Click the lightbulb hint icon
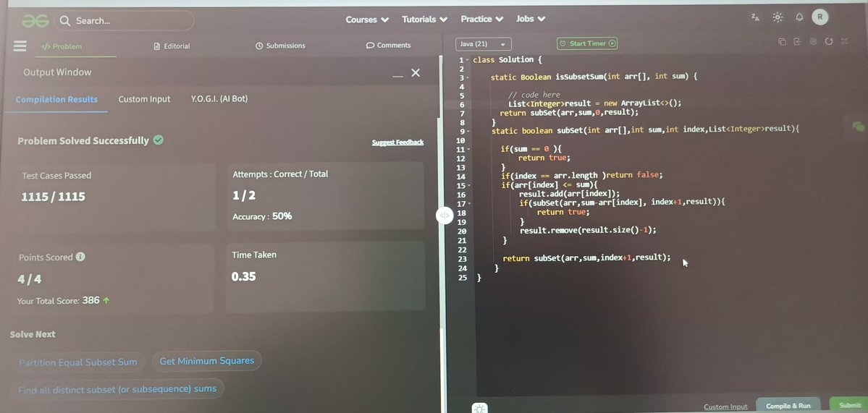Screen dimensions: 868x413 pos(479,408)
